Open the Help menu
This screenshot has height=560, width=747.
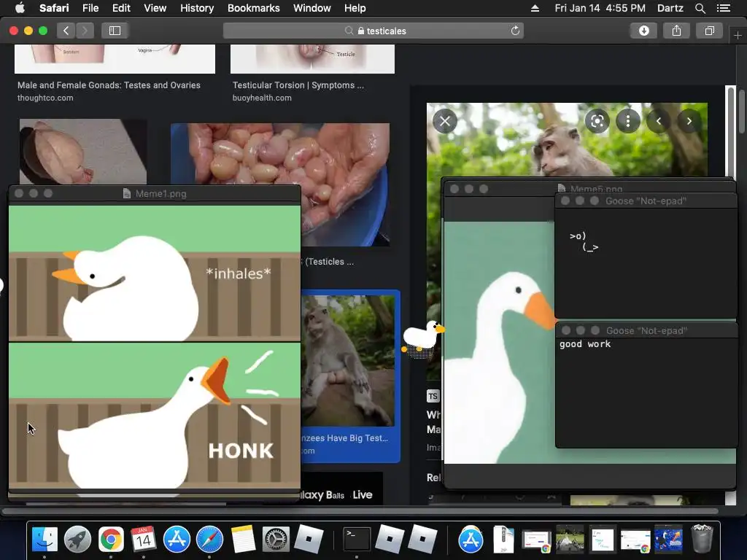click(355, 8)
